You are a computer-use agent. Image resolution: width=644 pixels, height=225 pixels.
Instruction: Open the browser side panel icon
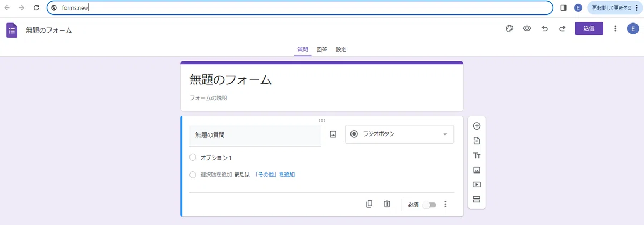pyautogui.click(x=563, y=8)
